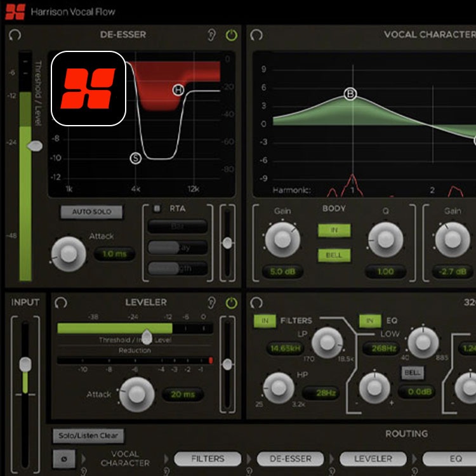Toggle the Filters IN button

pos(265,321)
